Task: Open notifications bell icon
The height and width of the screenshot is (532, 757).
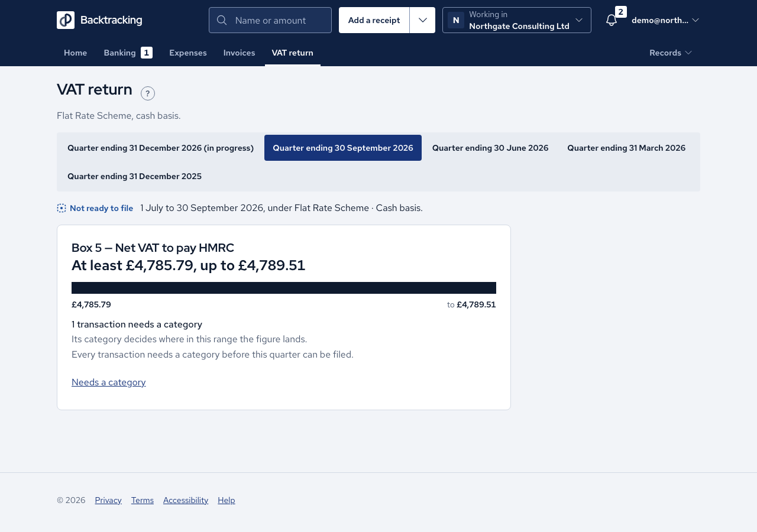Action: pos(612,20)
